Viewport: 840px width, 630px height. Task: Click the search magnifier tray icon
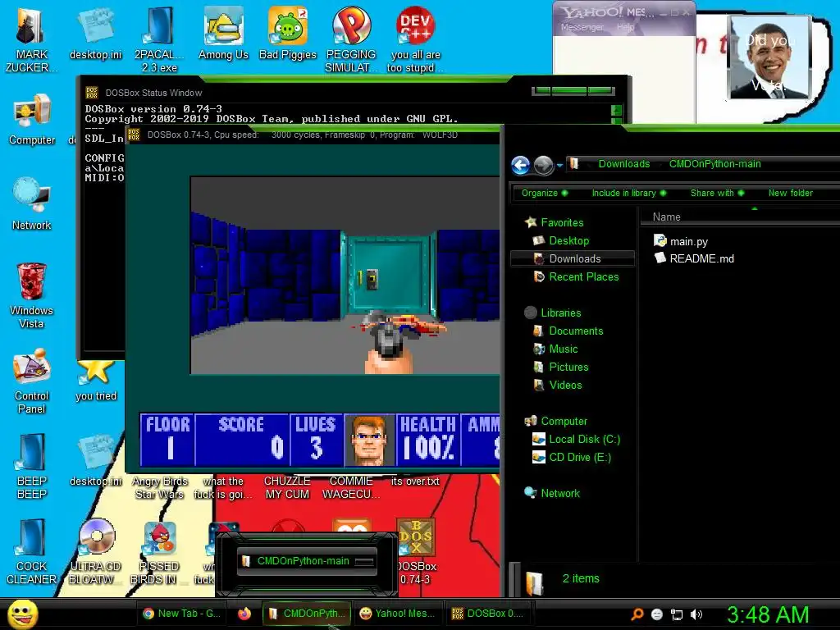pyautogui.click(x=637, y=614)
